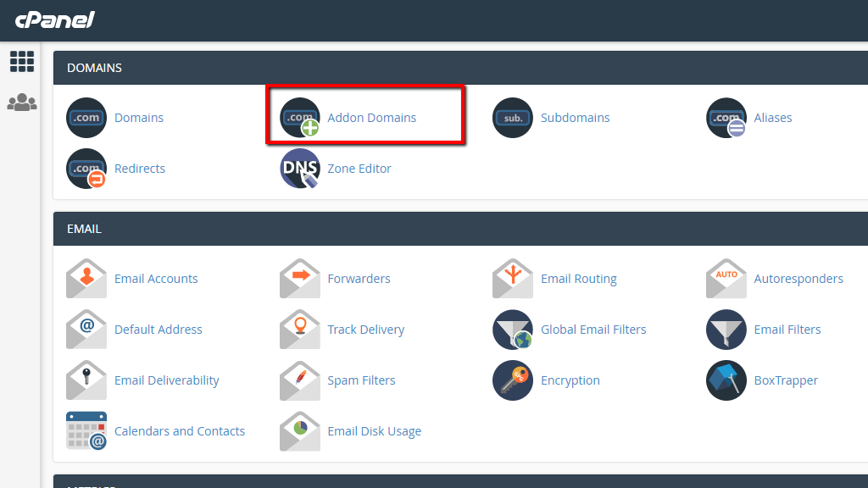
Task: Click the BoxTrapper icon
Action: [x=726, y=380]
